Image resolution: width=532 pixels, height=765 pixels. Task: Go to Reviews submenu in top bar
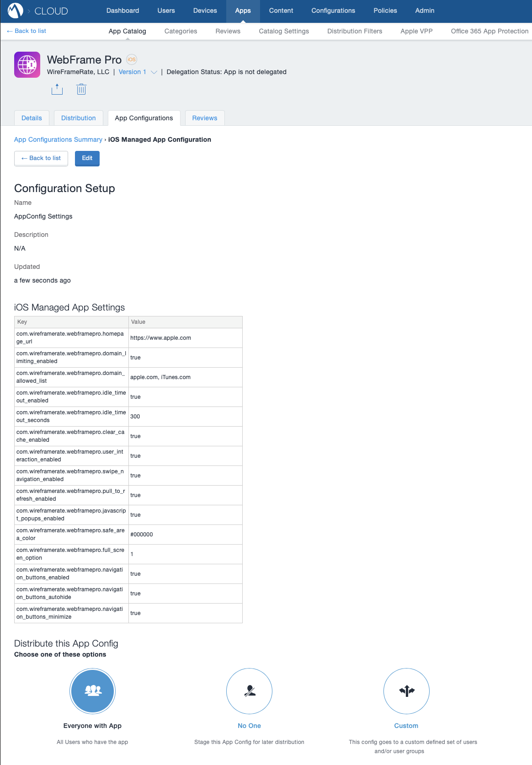click(228, 31)
